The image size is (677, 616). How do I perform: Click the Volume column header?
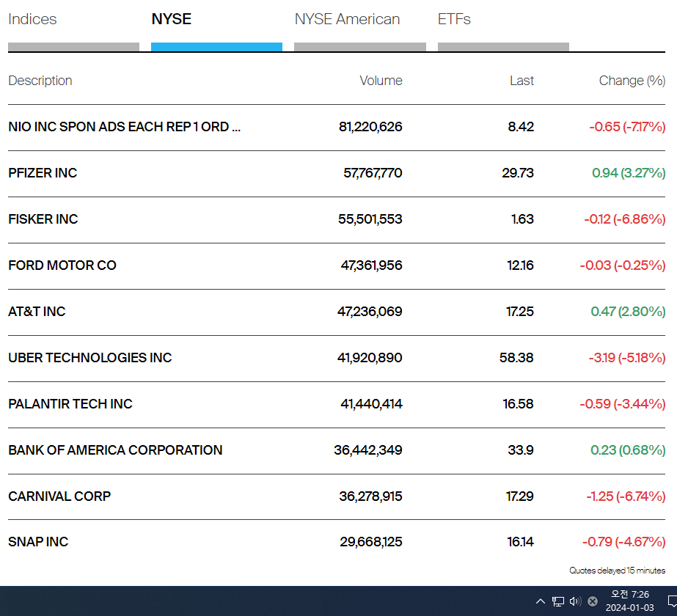(381, 81)
